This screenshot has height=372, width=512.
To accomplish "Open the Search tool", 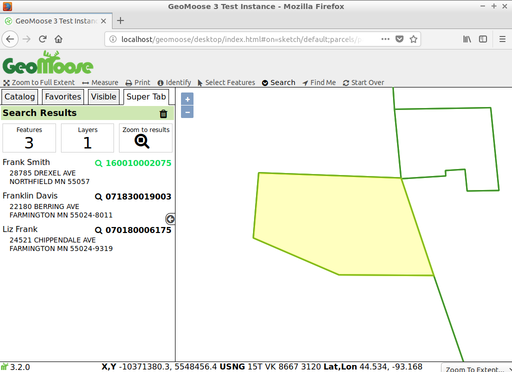I will [x=279, y=82].
